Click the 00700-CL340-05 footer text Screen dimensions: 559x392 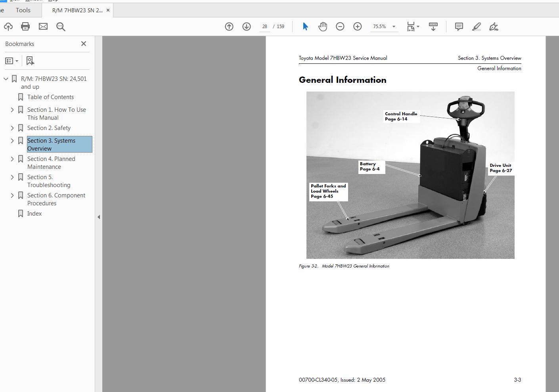tap(342, 380)
